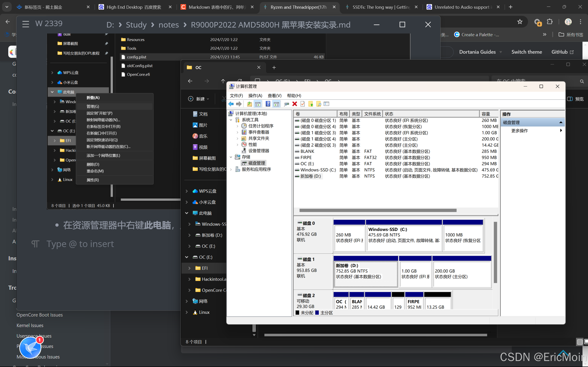Expand the 服务和应用程序 tree node
This screenshot has width=588, height=367.
click(x=231, y=170)
